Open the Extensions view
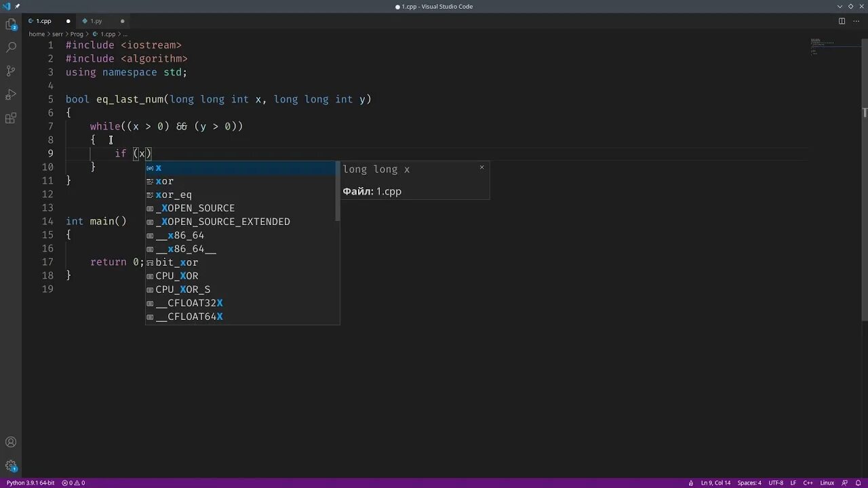This screenshot has width=868, height=488. click(11, 118)
